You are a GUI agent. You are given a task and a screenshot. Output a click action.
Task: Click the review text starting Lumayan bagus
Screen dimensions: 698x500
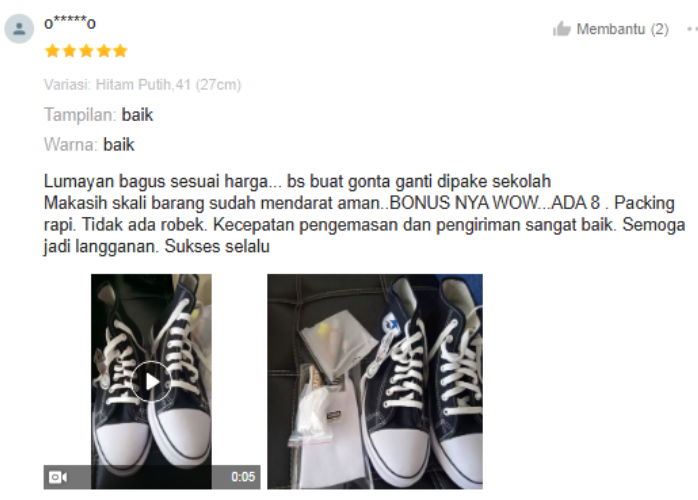click(x=364, y=214)
